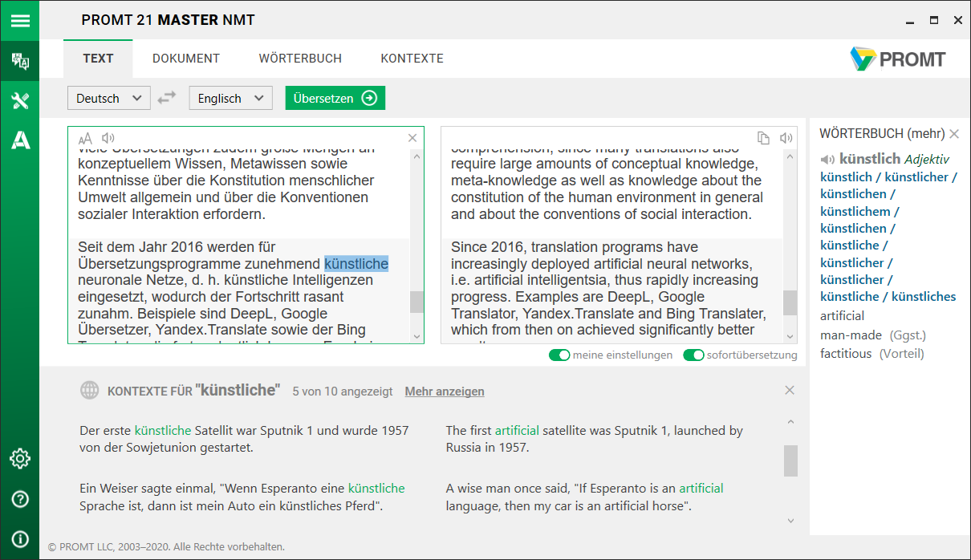Copy the translated text
Viewport: 971px width, 560px height.
(x=764, y=138)
